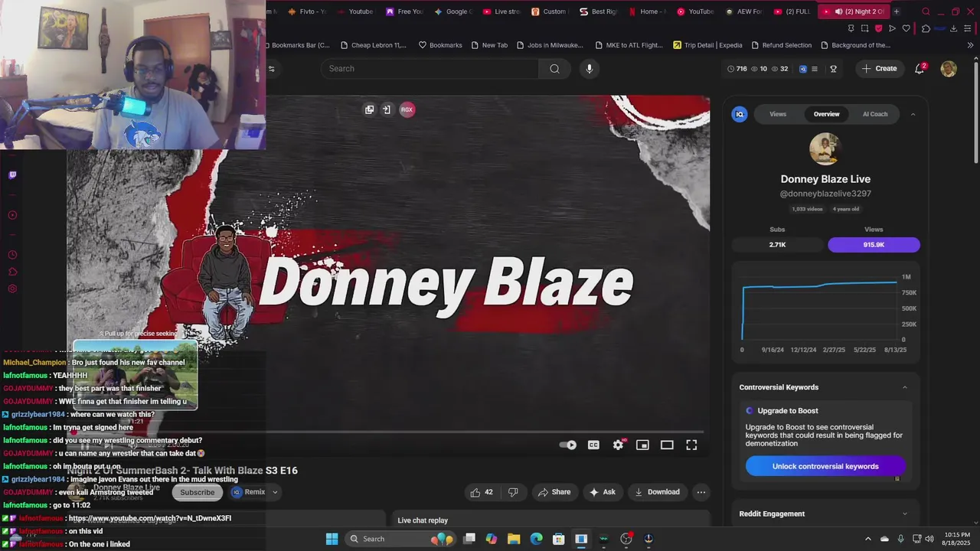The height and width of the screenshot is (551, 980).
Task: Collapse the vidIQ overview panel chevron
Action: click(913, 114)
